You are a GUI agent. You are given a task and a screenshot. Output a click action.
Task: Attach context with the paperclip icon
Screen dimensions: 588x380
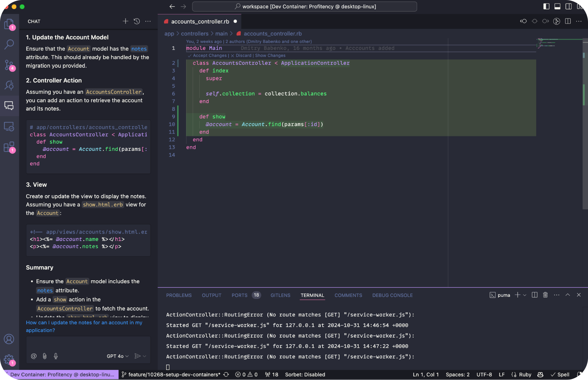(x=45, y=356)
